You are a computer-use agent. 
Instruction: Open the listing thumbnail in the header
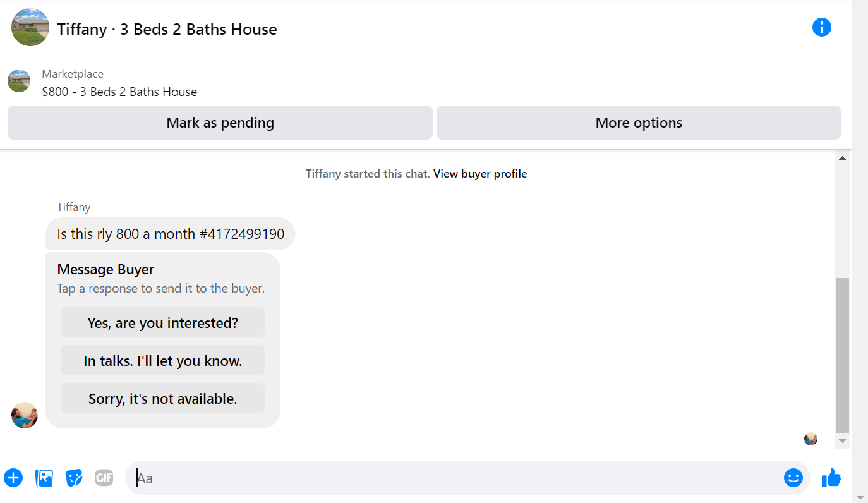(30, 27)
